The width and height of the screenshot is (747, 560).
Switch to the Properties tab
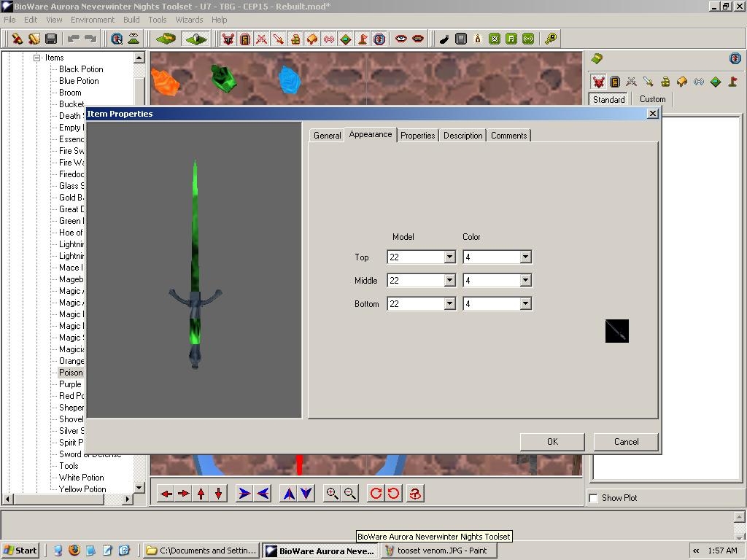pyautogui.click(x=418, y=136)
